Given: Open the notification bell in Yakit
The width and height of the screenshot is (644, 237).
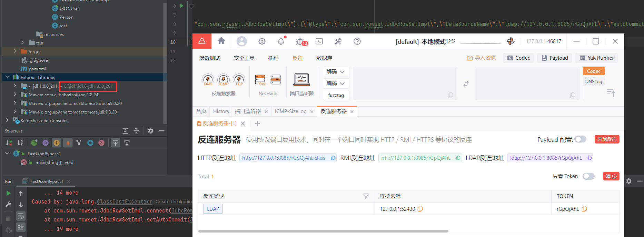Looking at the screenshot, I should [x=281, y=41].
